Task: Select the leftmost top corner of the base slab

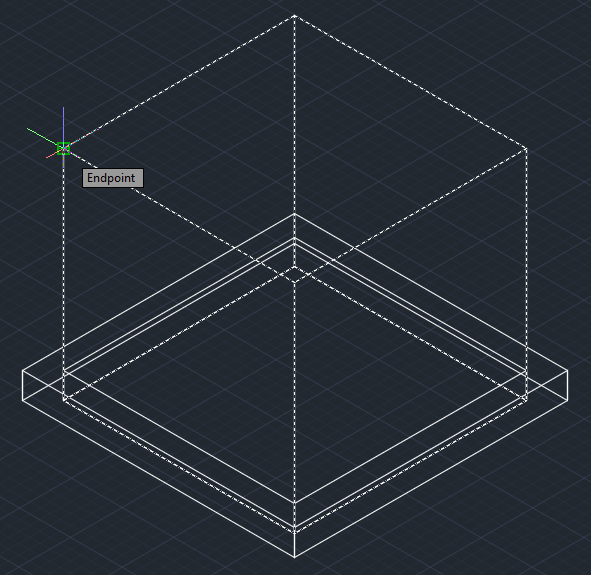Action: point(23,370)
